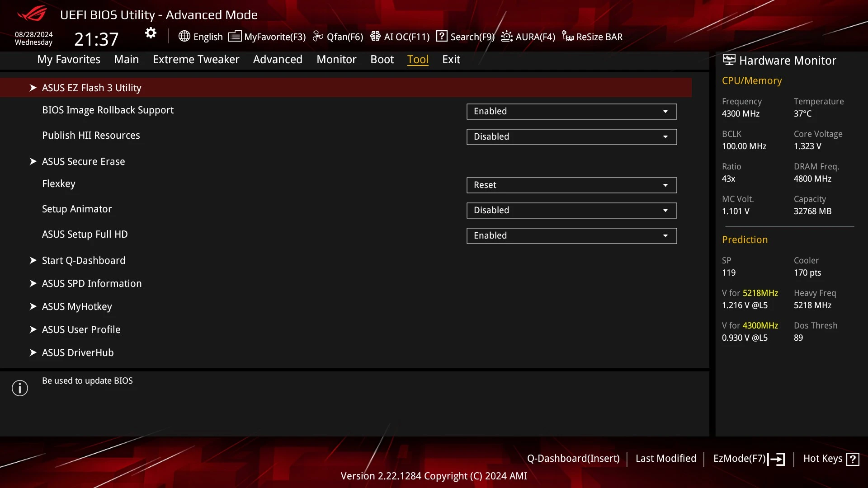
Task: Click the Hot Keys question mark icon
Action: (x=853, y=459)
